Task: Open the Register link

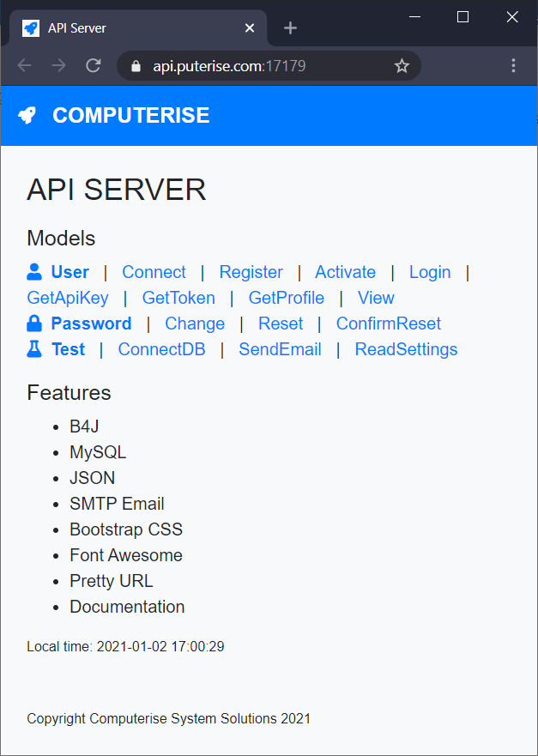Action: (x=251, y=272)
